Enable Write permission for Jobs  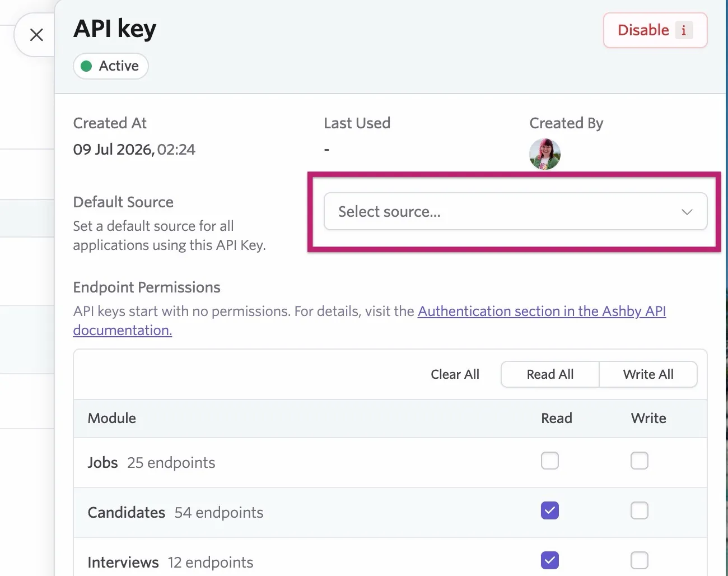coord(640,461)
